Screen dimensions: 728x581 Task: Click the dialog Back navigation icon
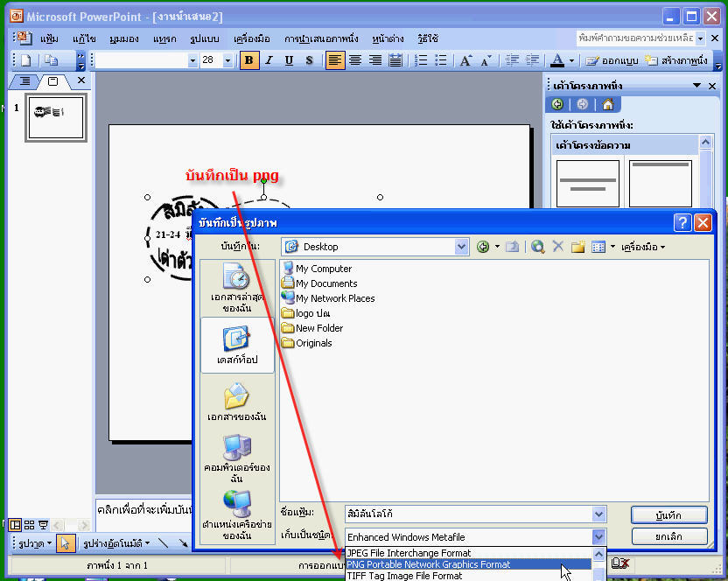(483, 247)
